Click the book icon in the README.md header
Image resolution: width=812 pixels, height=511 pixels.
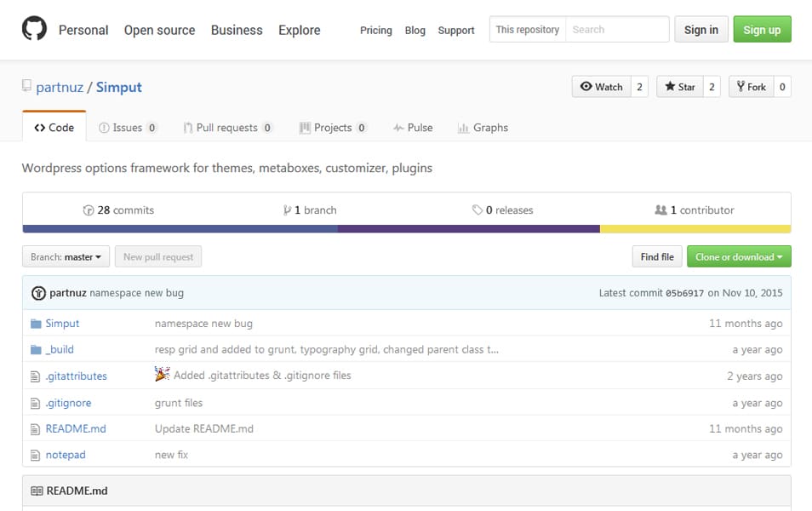[37, 491]
